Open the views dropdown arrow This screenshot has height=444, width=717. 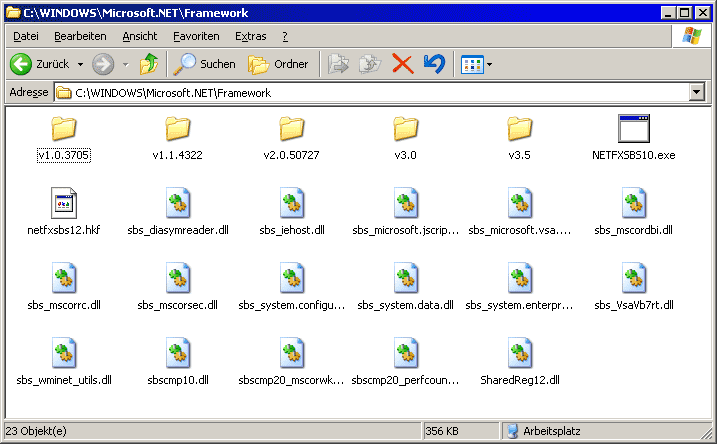point(489,64)
